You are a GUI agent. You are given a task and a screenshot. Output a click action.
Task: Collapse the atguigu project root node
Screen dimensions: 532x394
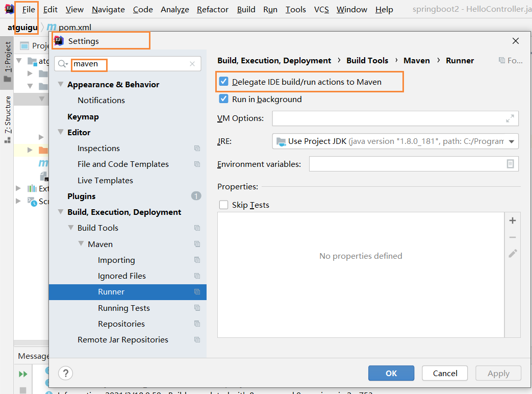19,61
